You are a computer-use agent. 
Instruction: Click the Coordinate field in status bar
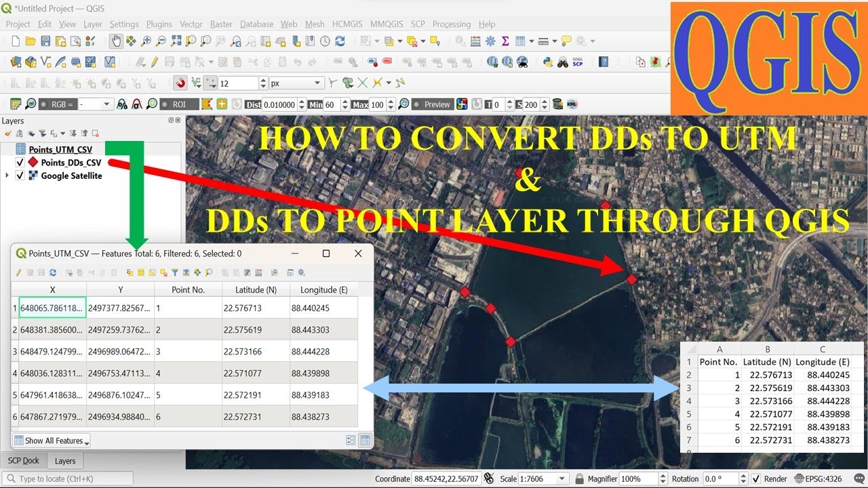[447, 479]
